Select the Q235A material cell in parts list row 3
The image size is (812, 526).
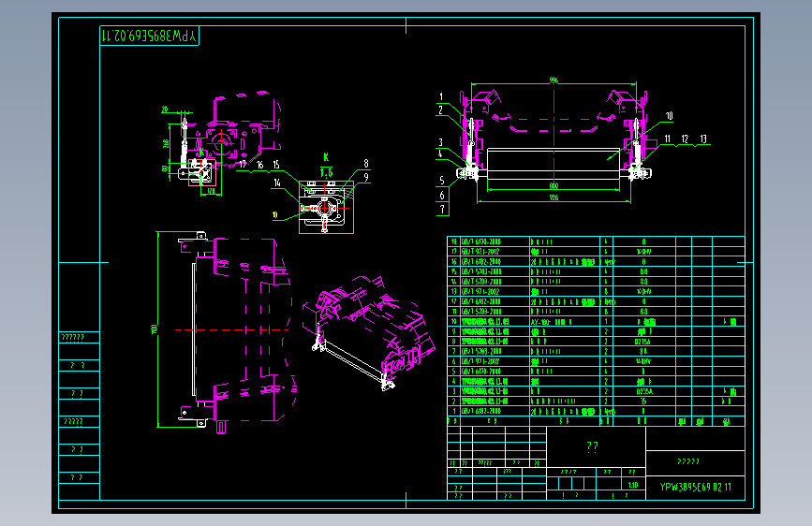tap(644, 392)
